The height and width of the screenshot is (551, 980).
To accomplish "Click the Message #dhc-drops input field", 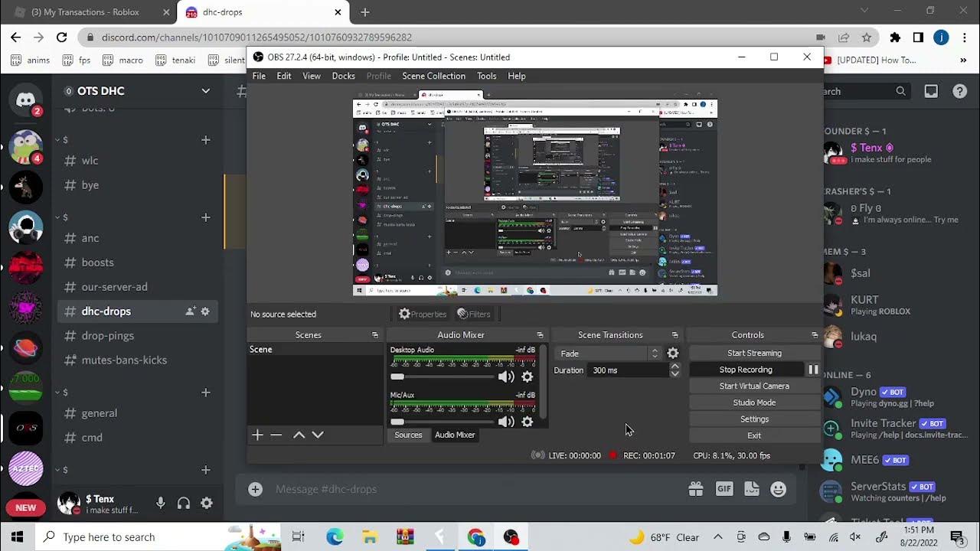I will pos(475,489).
